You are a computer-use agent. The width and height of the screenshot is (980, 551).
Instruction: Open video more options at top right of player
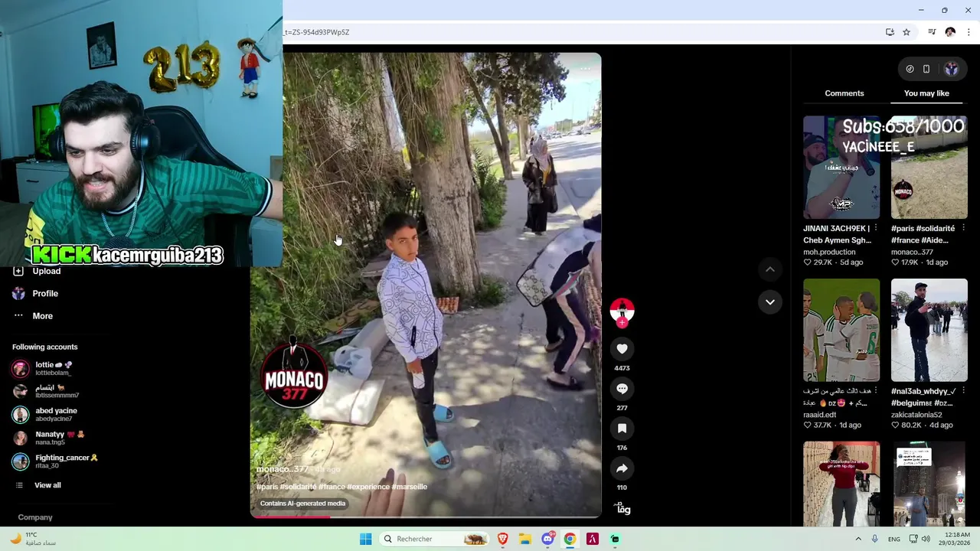coord(584,68)
